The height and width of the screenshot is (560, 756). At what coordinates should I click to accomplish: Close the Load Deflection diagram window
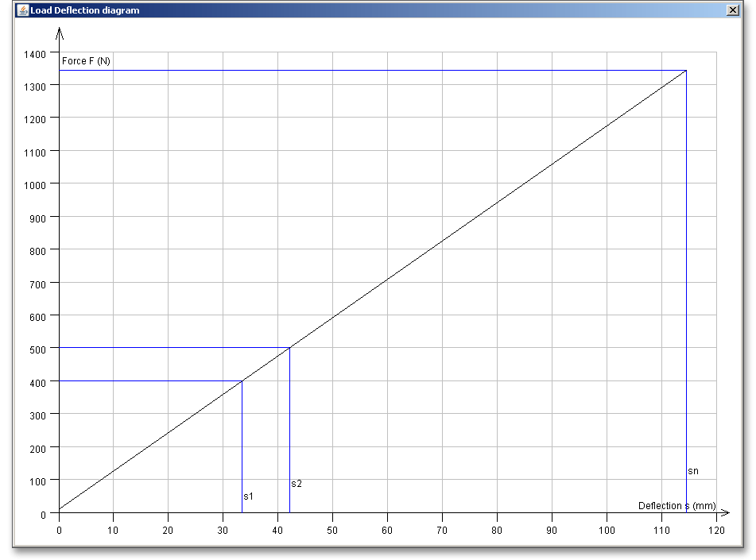coord(732,10)
